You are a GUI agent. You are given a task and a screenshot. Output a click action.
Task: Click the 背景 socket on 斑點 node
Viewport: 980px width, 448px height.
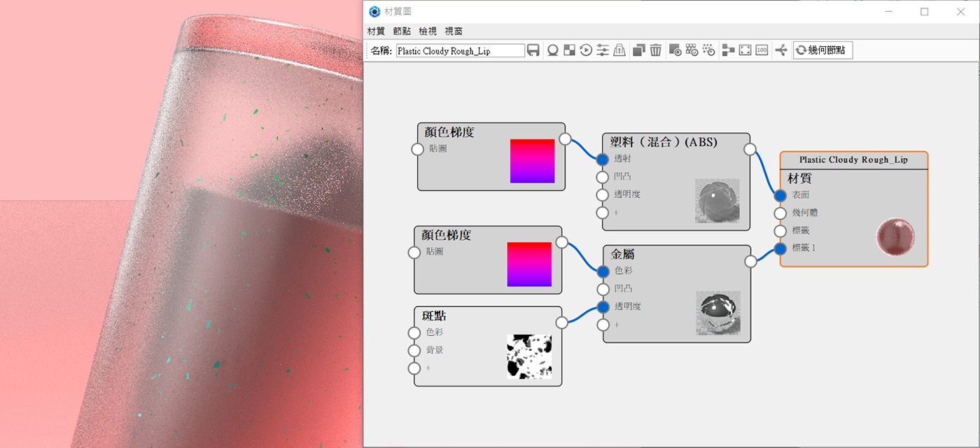click(x=414, y=351)
